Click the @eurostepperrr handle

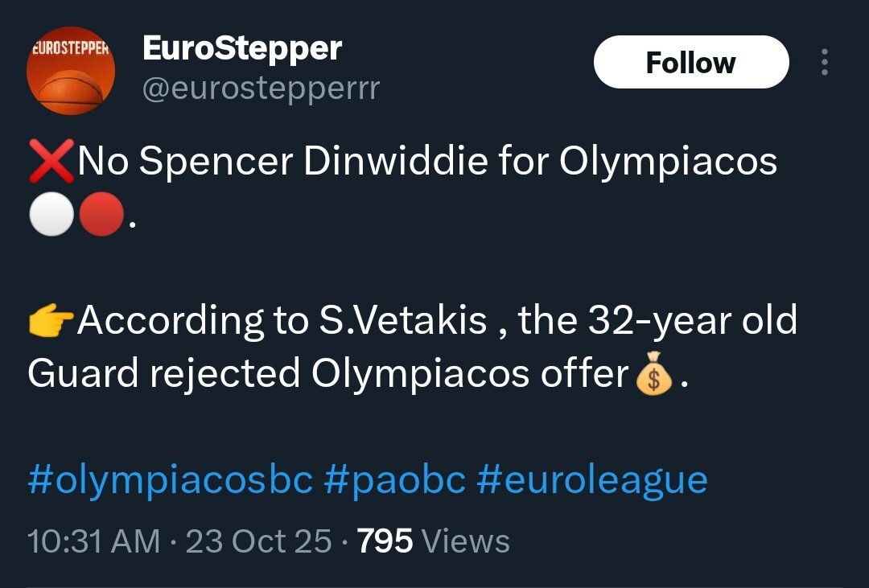(x=261, y=88)
